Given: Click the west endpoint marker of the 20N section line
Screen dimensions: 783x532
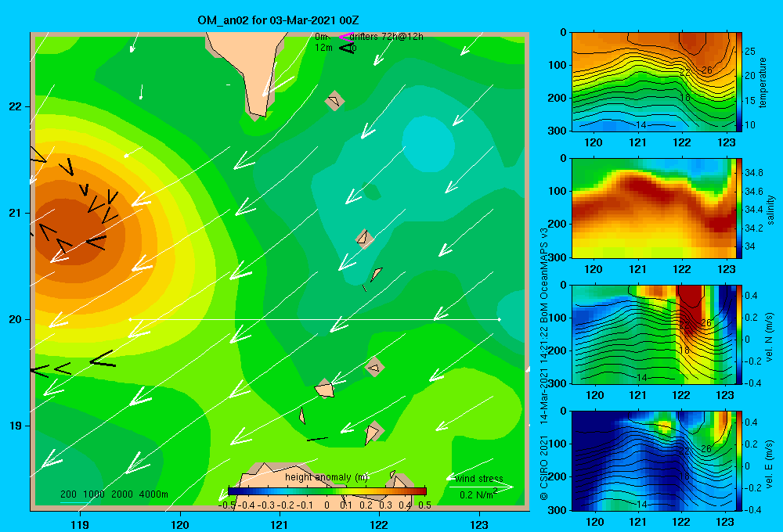Looking at the screenshot, I should tap(130, 319).
